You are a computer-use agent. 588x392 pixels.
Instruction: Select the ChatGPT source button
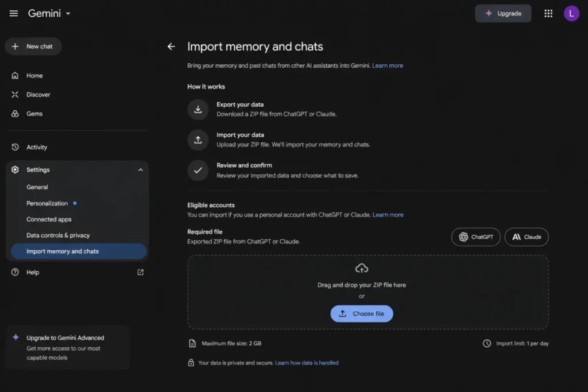click(475, 237)
